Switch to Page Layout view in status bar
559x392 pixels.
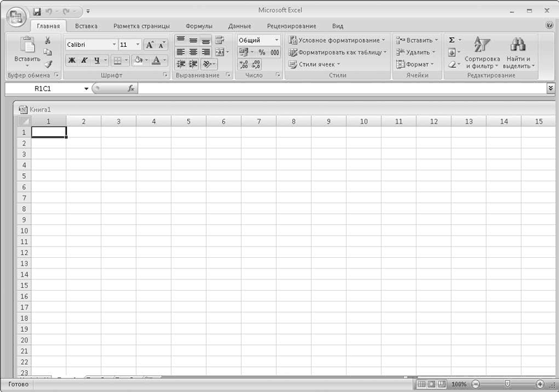click(431, 384)
